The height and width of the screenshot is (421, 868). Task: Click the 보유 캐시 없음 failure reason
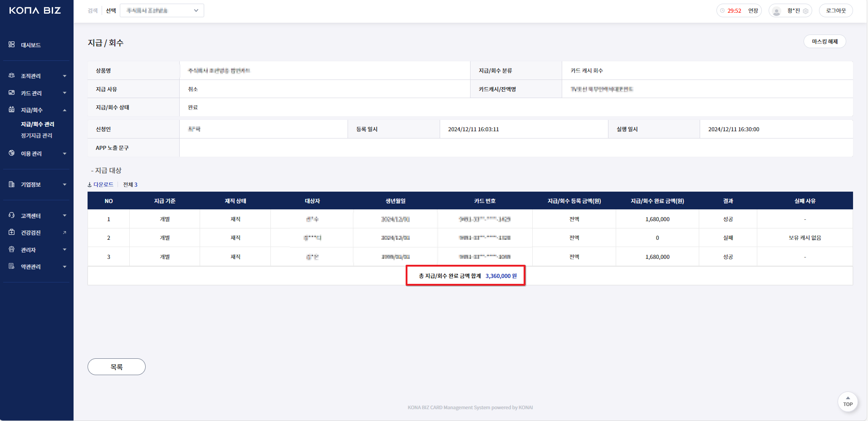[x=805, y=238]
